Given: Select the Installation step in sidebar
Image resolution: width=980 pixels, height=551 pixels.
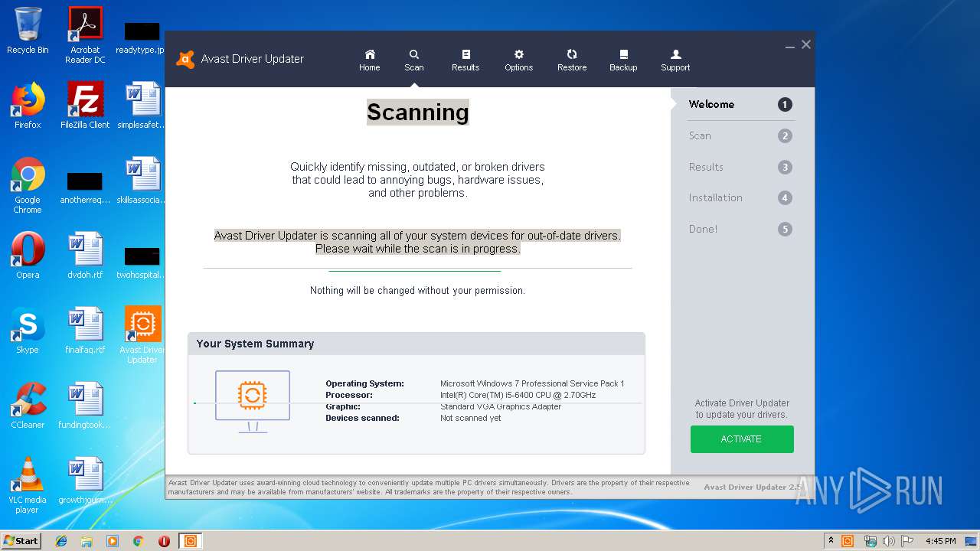Looking at the screenshot, I should [715, 197].
